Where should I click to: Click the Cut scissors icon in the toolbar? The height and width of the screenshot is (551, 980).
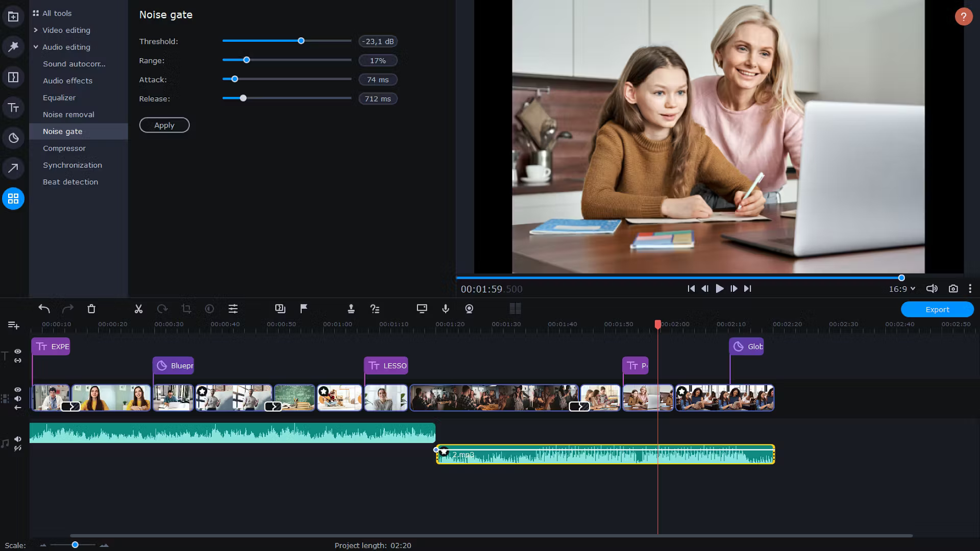138,309
